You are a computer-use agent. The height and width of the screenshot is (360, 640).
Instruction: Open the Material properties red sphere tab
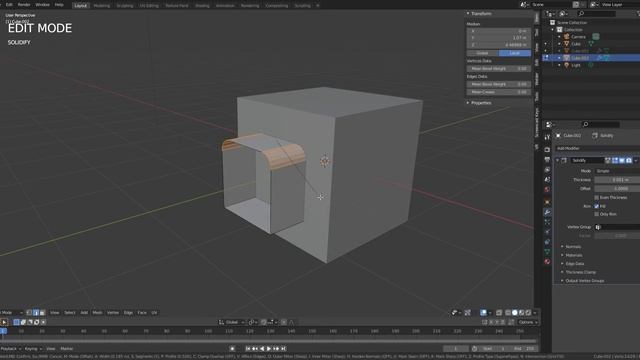(547, 262)
